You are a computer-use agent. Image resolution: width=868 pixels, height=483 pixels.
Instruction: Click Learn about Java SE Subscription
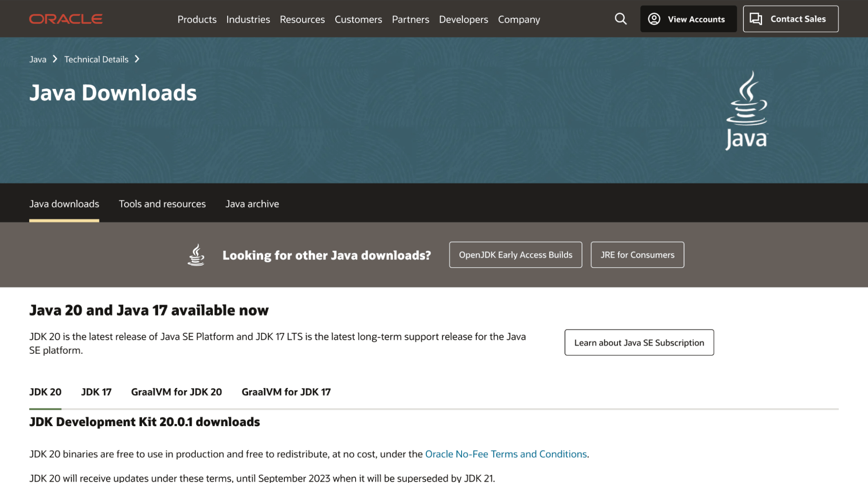point(639,342)
